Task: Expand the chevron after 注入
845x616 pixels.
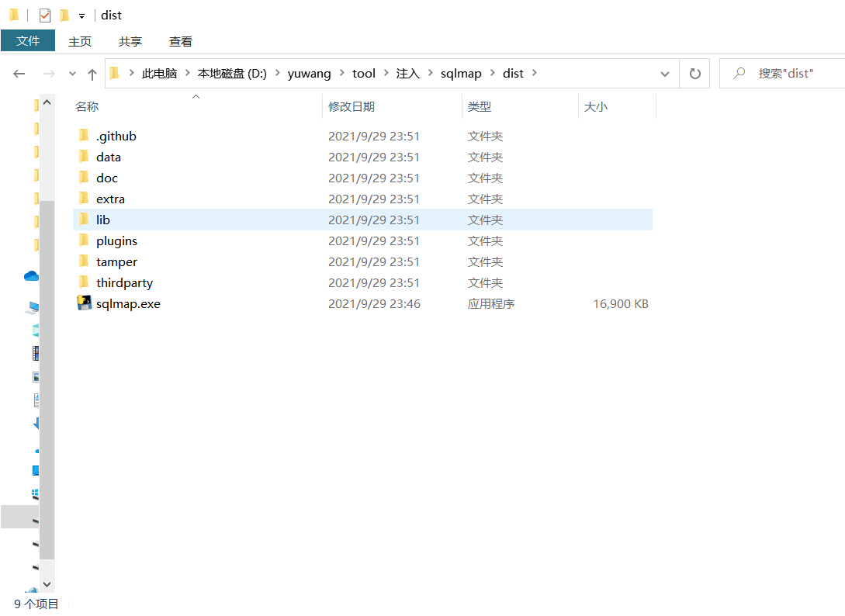Action: coord(430,73)
